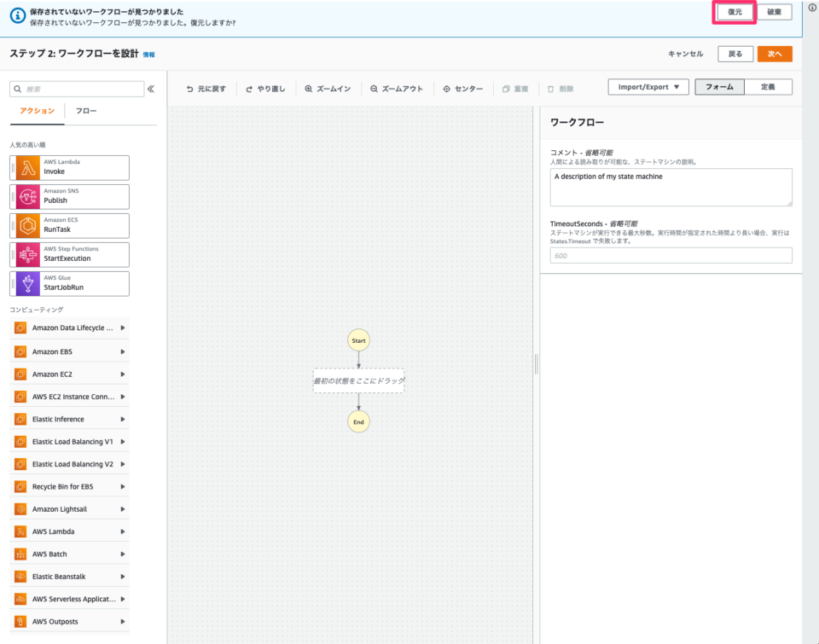This screenshot has width=819, height=644.
Task: Click the Amazon Data Lifecycle service icon
Action: pyautogui.click(x=20, y=328)
